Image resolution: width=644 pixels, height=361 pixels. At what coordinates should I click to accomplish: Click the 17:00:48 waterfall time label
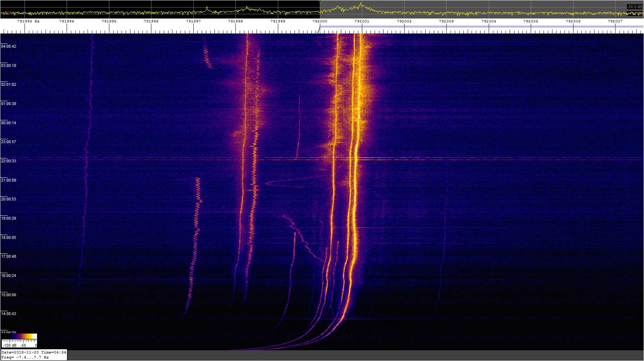coord(9,257)
